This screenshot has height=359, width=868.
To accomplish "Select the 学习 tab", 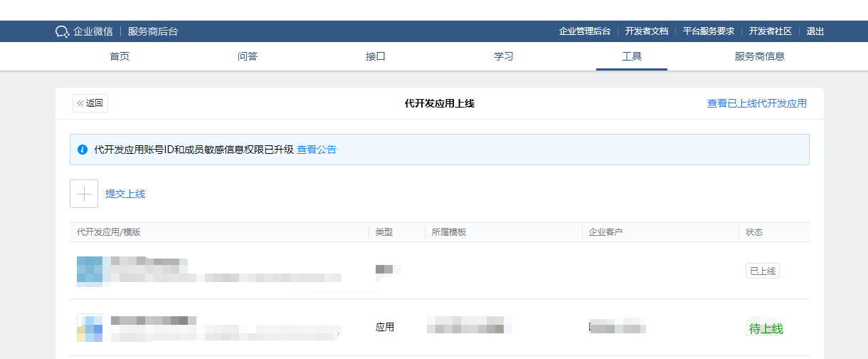I will point(504,56).
